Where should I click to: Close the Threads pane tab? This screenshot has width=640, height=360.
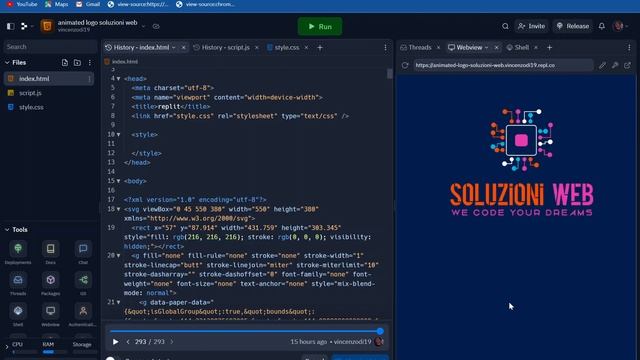(x=438, y=48)
